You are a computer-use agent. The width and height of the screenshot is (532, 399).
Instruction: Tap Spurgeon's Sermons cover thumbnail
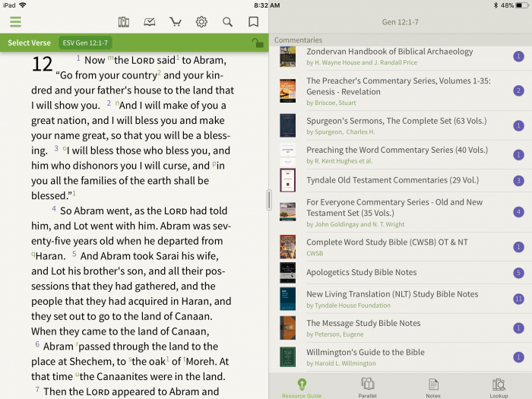point(287,125)
